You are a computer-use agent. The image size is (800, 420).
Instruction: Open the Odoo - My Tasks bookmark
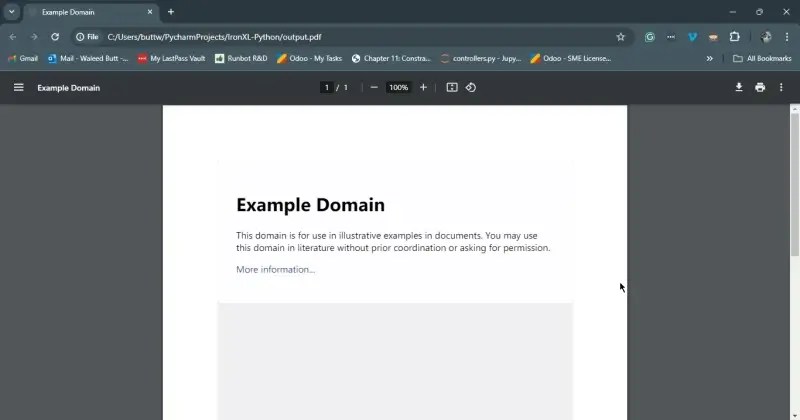click(x=309, y=59)
